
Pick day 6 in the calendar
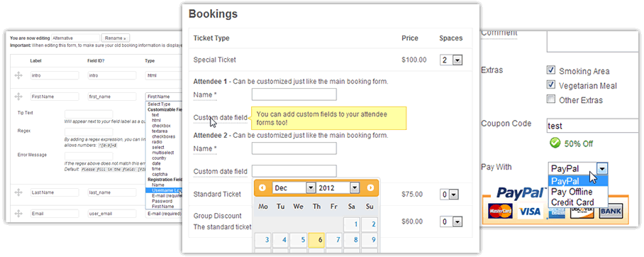[316, 240]
